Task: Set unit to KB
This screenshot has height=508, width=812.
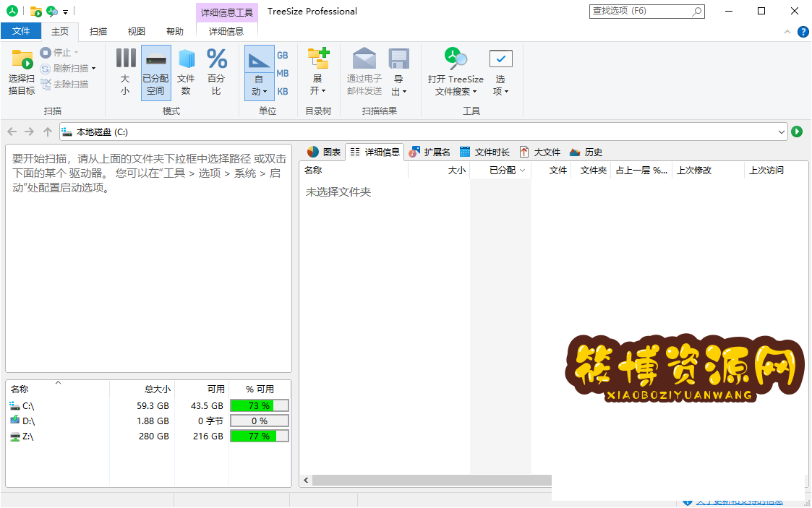Action: coord(282,92)
